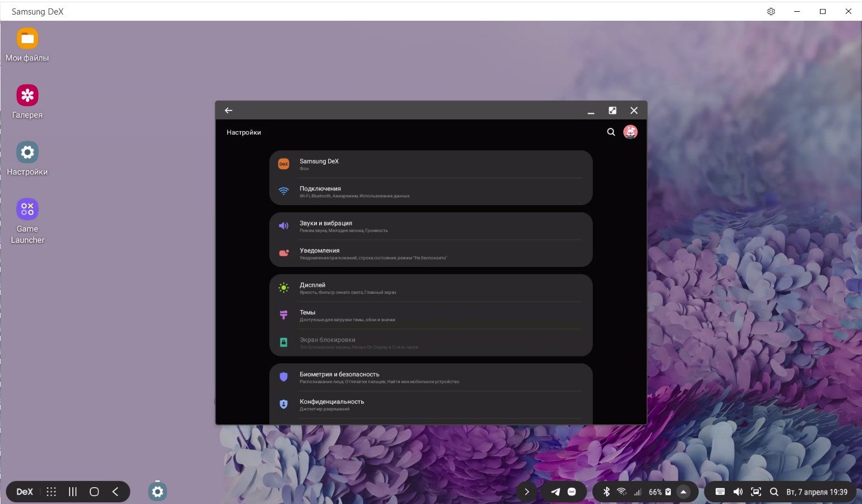Click the 66% battery indicator
The width and height of the screenshot is (862, 504).
[660, 492]
